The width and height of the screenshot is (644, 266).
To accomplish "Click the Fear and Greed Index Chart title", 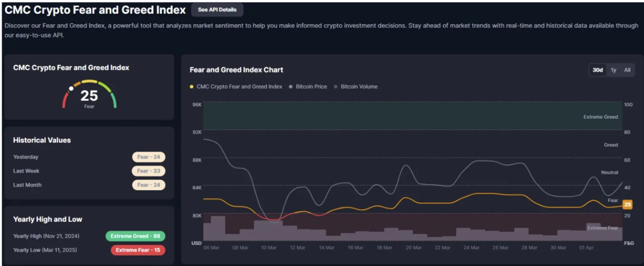I will click(x=236, y=70).
